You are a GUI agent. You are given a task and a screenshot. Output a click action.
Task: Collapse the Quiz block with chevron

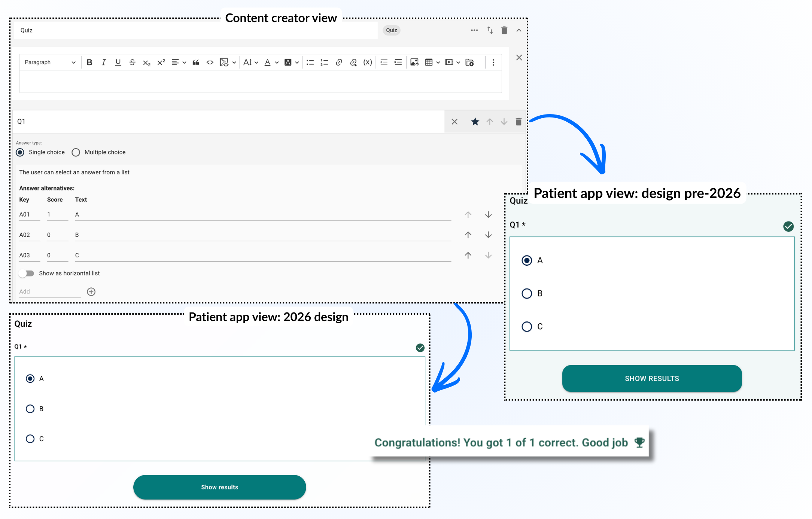point(519,30)
